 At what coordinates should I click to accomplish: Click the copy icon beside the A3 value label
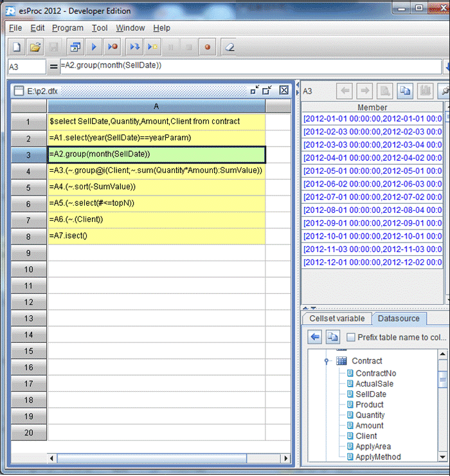405,91
